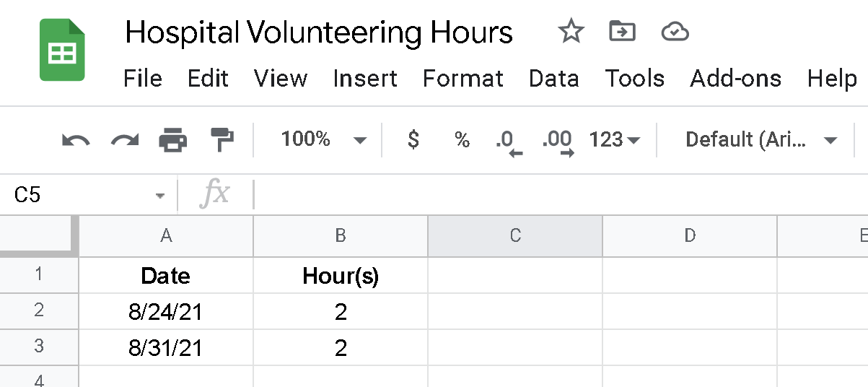Open the Format menu
The width and height of the screenshot is (868, 387).
[463, 78]
